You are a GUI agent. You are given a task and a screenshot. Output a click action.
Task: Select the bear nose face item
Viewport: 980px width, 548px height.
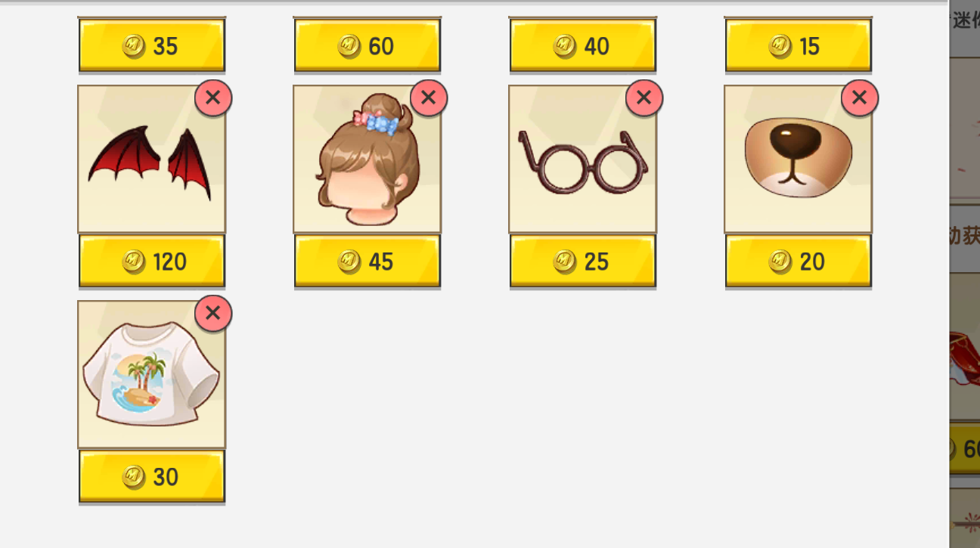[798, 159]
